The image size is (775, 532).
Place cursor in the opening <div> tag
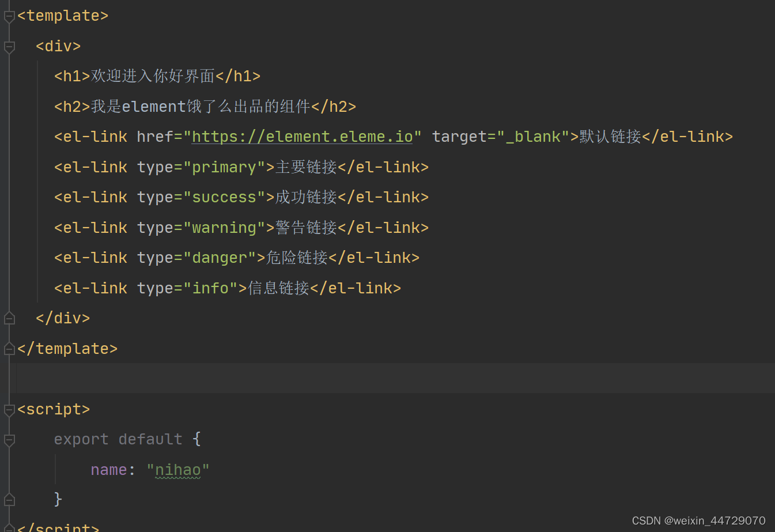pos(58,46)
